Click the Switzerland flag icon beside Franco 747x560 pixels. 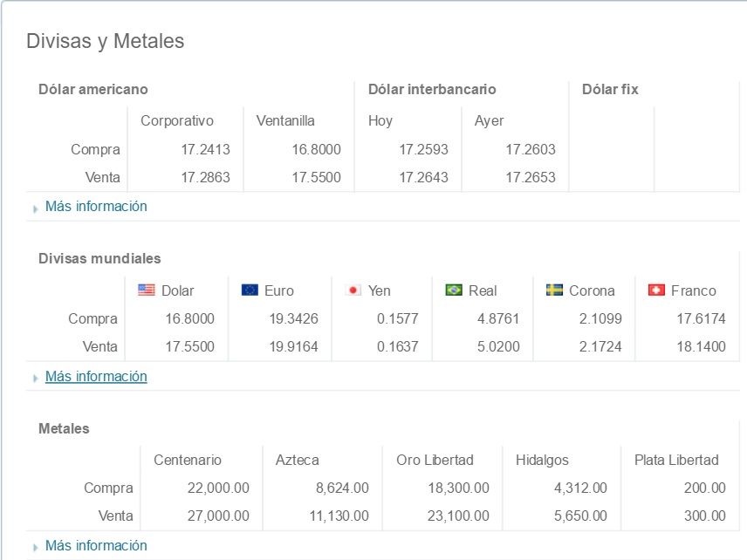pyautogui.click(x=656, y=290)
